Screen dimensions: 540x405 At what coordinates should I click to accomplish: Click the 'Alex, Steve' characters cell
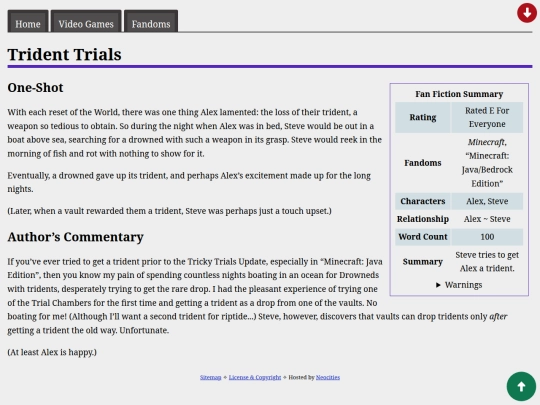click(487, 201)
